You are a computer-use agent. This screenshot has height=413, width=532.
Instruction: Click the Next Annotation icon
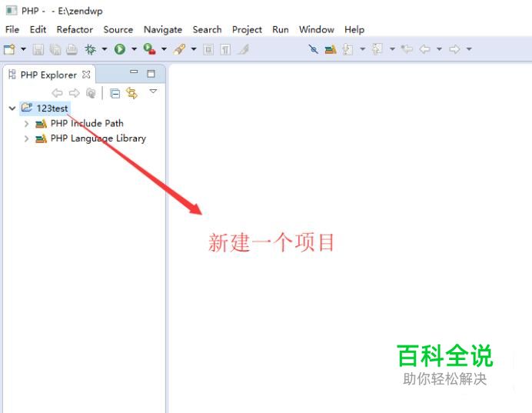point(347,49)
